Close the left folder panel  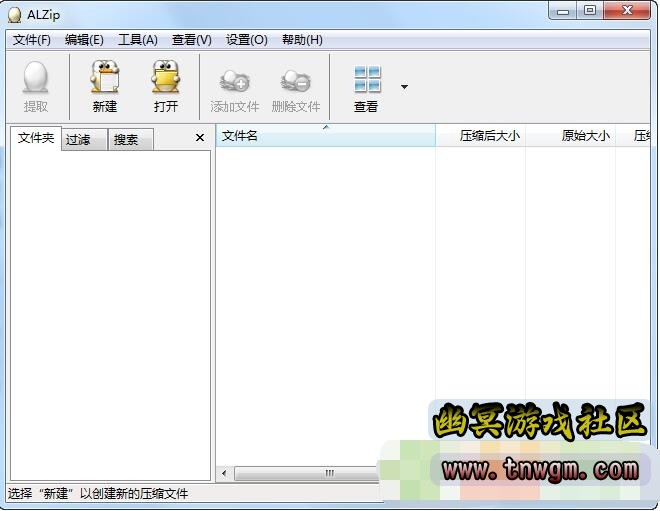point(200,138)
